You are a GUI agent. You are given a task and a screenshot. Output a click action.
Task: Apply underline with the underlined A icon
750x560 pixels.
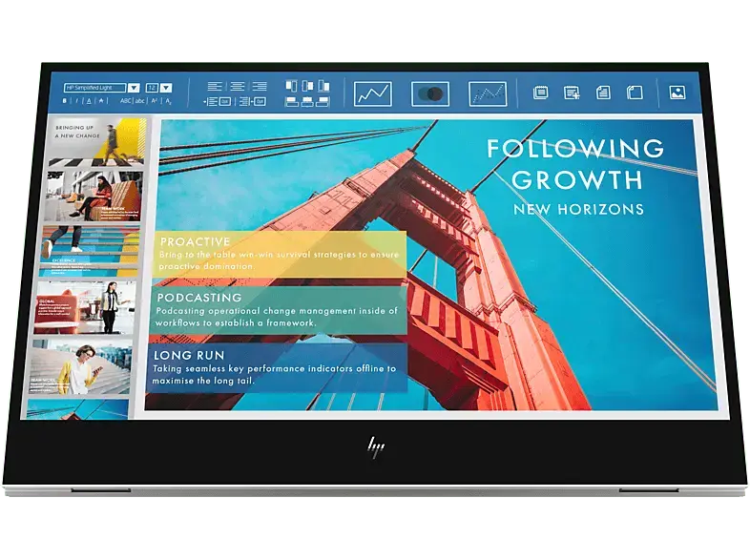coord(89,101)
